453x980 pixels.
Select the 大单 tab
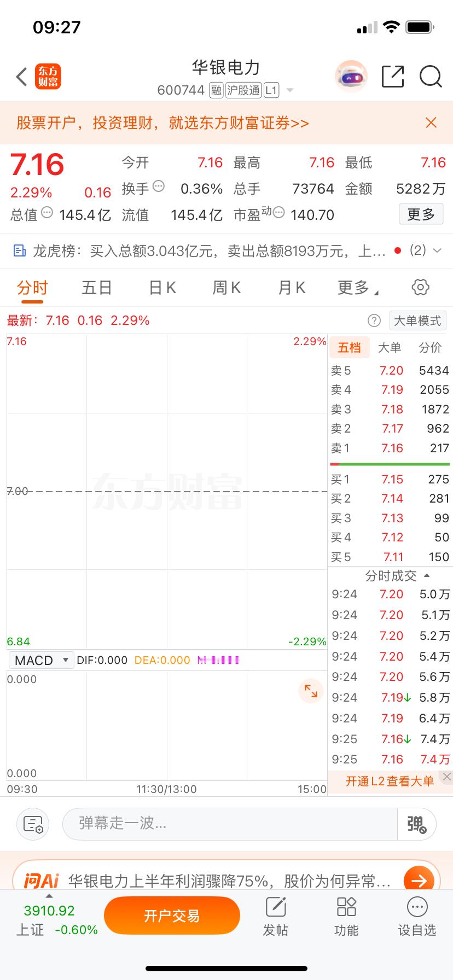[x=390, y=347]
